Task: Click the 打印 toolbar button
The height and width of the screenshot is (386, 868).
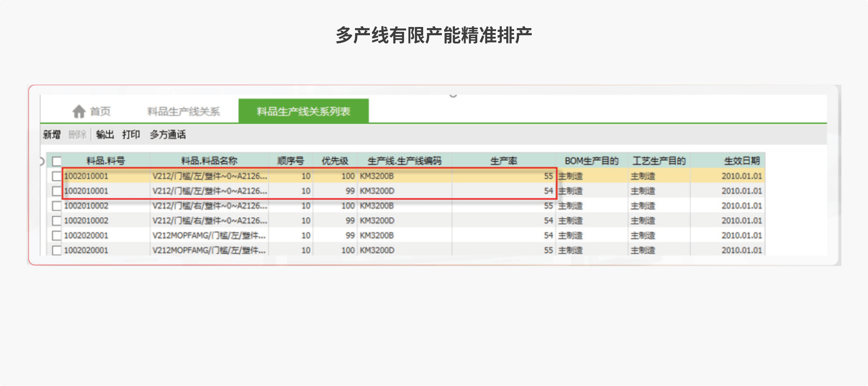Action: 131,135
